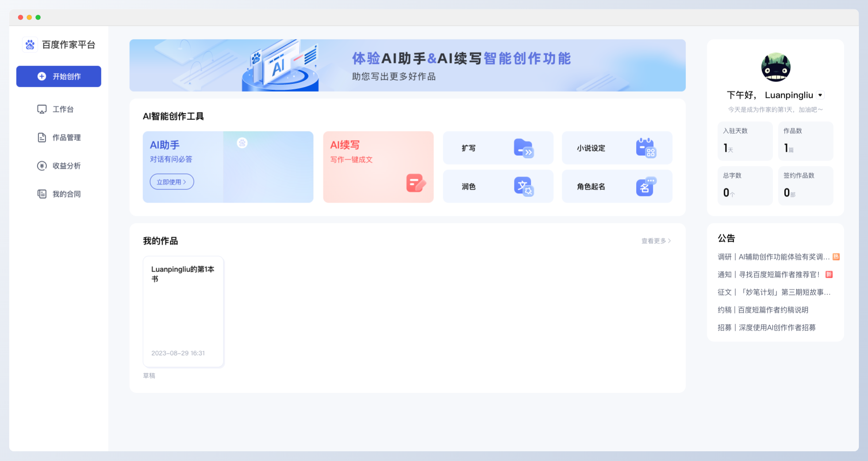Click the 工作台 sidebar icon
Image resolution: width=868 pixels, height=461 pixels.
coord(41,109)
